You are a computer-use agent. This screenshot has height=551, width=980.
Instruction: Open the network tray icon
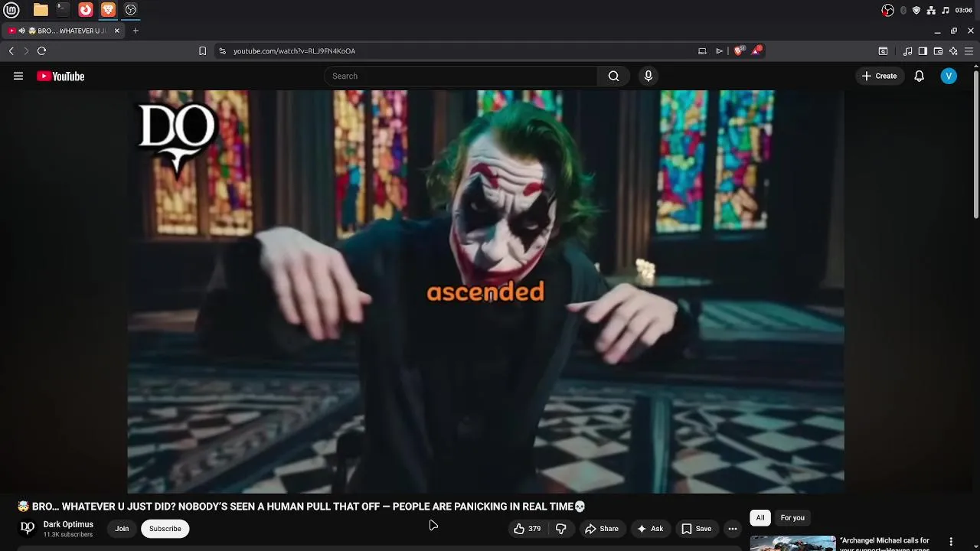tap(931, 10)
